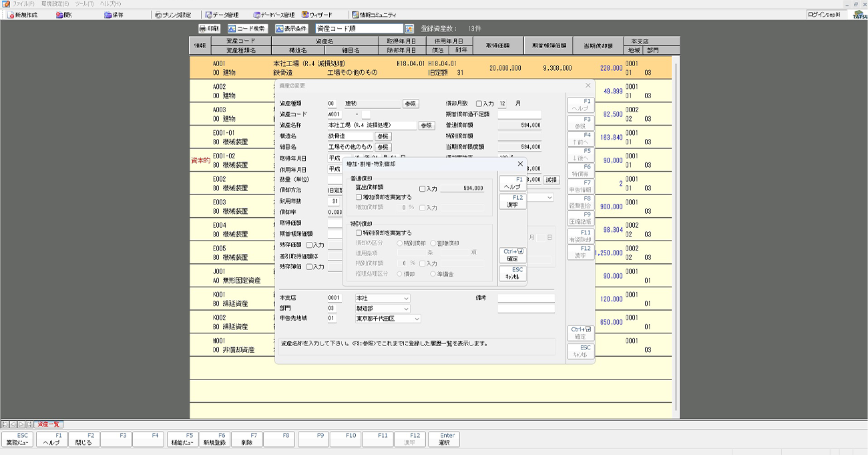Click the 表示条件 display conditions button
The image size is (868, 455).
(x=291, y=29)
